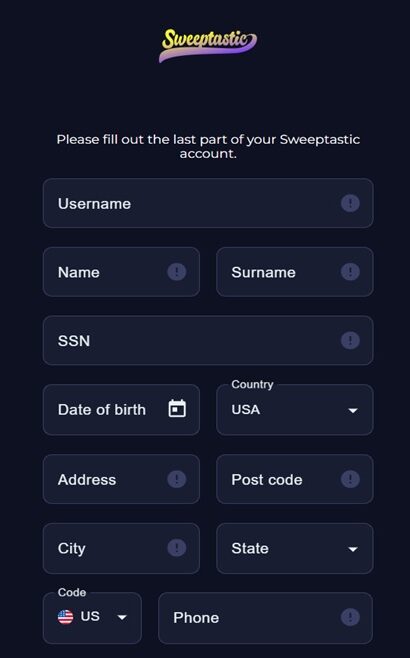Select the SSN input field
410x658 pixels.
[208, 340]
